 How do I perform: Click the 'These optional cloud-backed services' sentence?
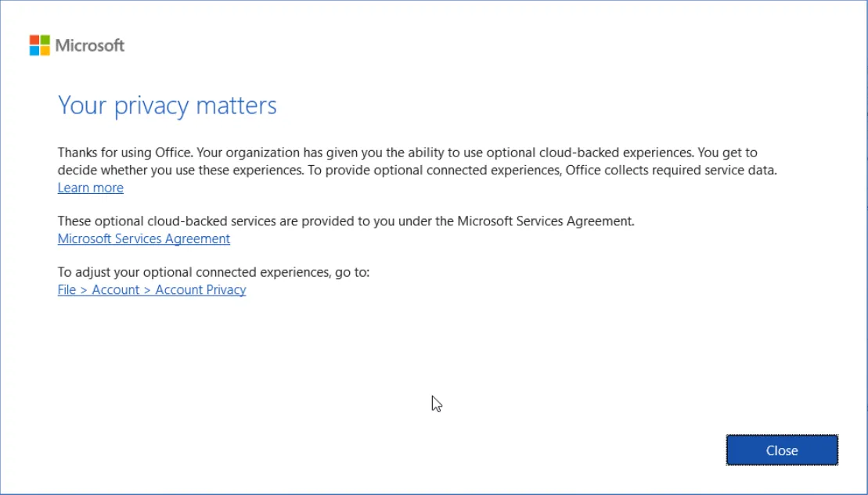(346, 221)
